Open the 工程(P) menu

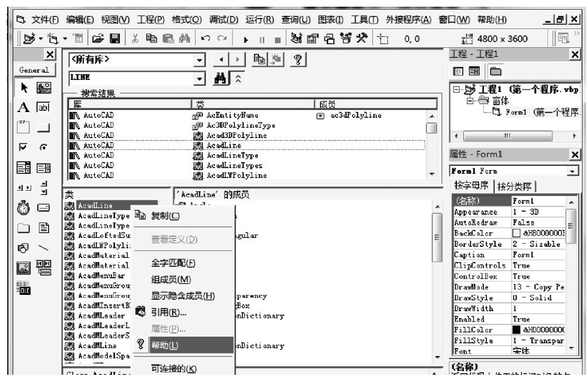pos(150,19)
